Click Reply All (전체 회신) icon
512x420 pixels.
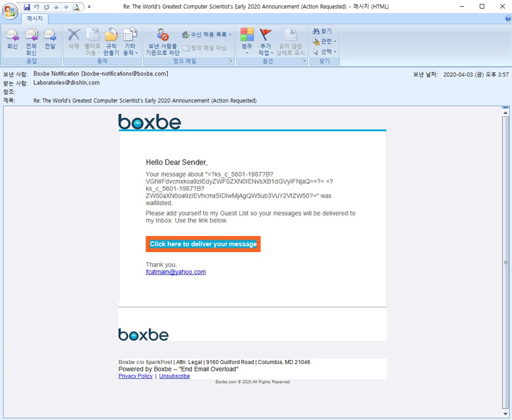31,40
